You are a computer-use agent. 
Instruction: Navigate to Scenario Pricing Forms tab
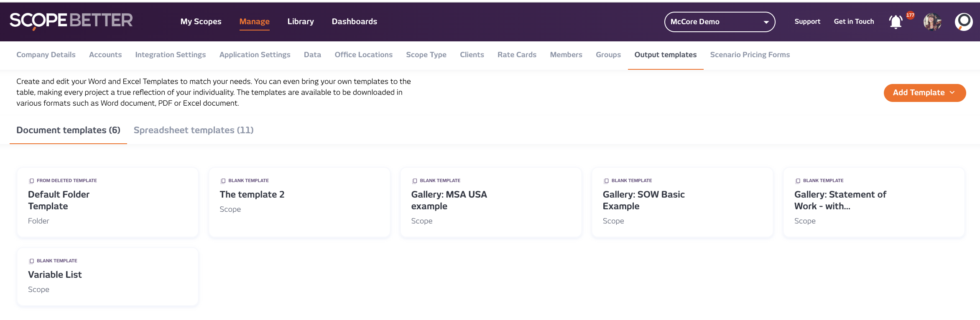pyautogui.click(x=750, y=55)
